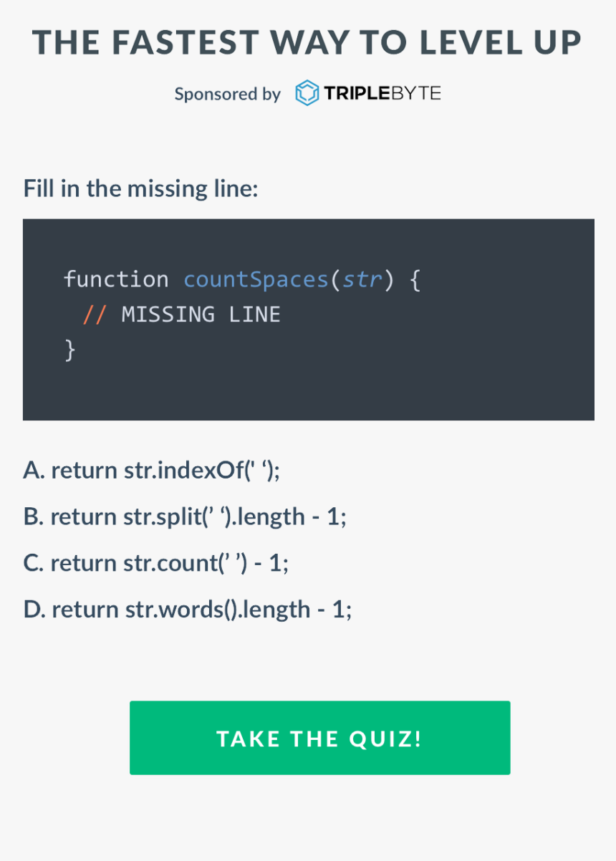The width and height of the screenshot is (616, 861).
Task: Select answer B using str.split
Action: (185, 516)
